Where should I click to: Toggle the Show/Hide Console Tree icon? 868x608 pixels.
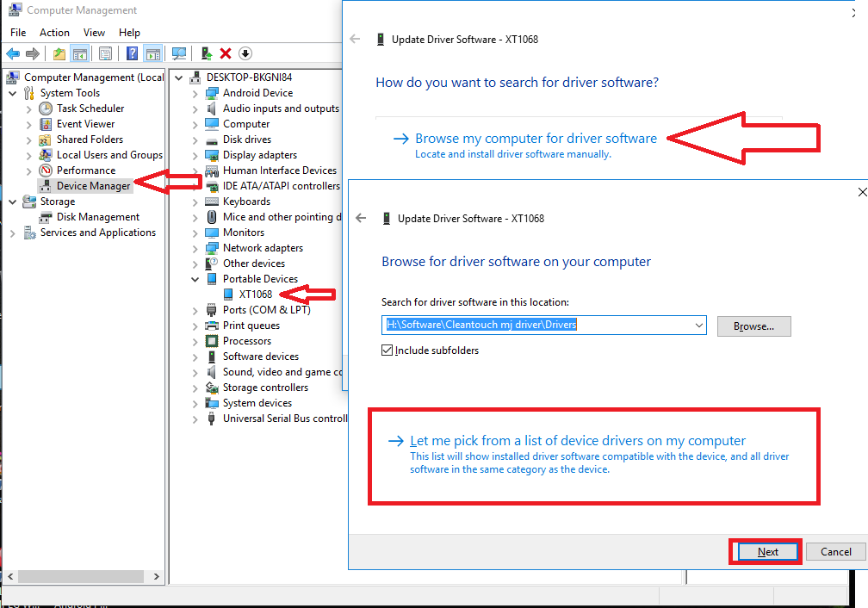(x=80, y=53)
